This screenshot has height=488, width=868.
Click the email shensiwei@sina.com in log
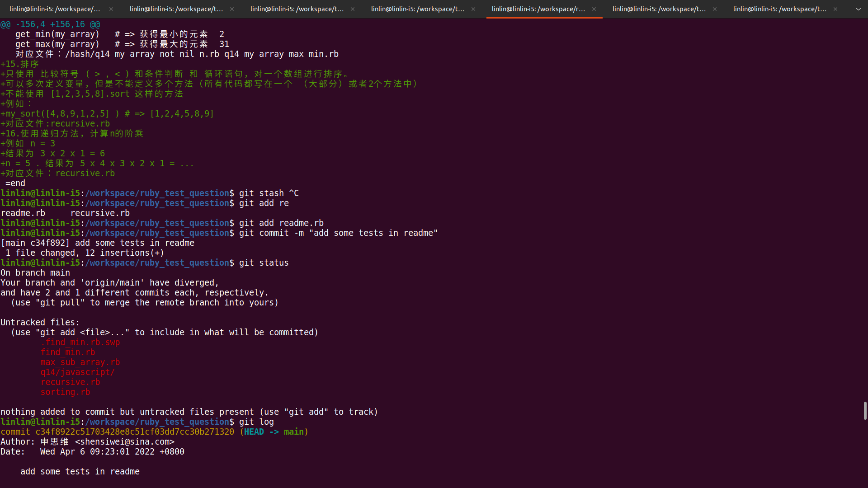(x=125, y=442)
